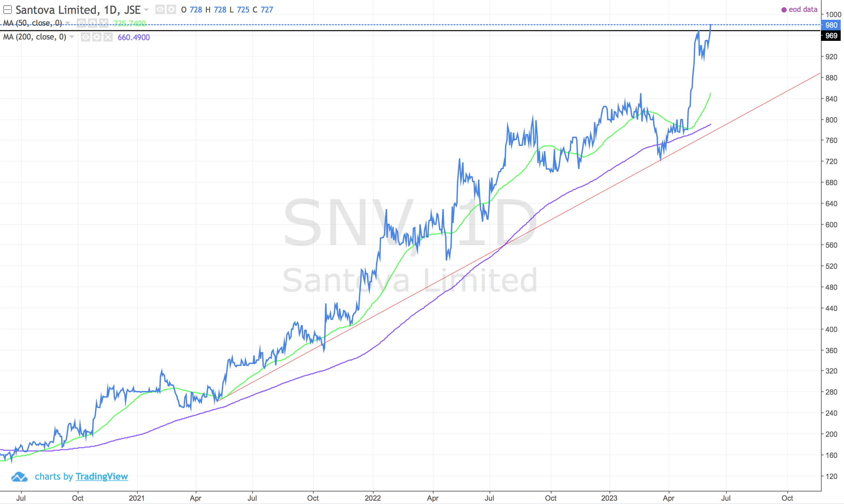This screenshot has height=504, width=844.
Task: Toggle visibility eye for Santova Limited series
Action: point(160,9)
